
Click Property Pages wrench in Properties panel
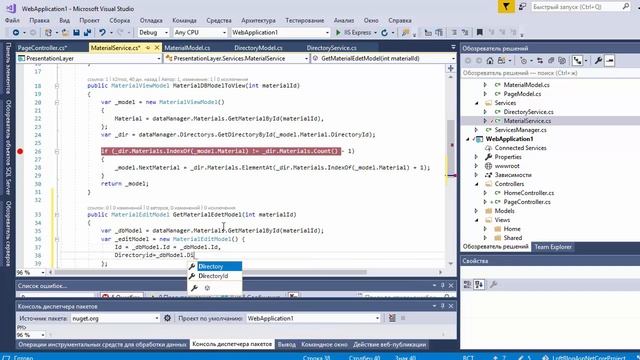coord(493,284)
